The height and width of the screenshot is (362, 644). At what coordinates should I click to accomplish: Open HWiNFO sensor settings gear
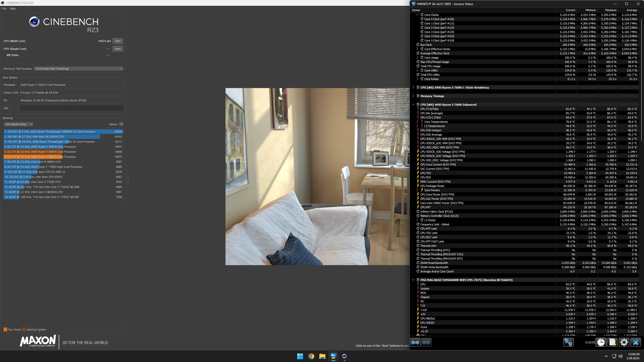pos(624,342)
